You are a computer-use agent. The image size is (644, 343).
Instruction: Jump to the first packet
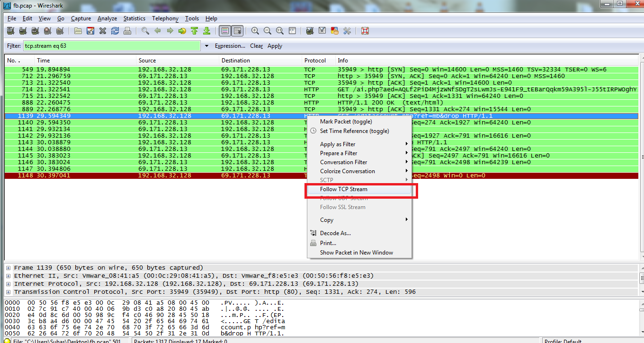[x=194, y=31]
